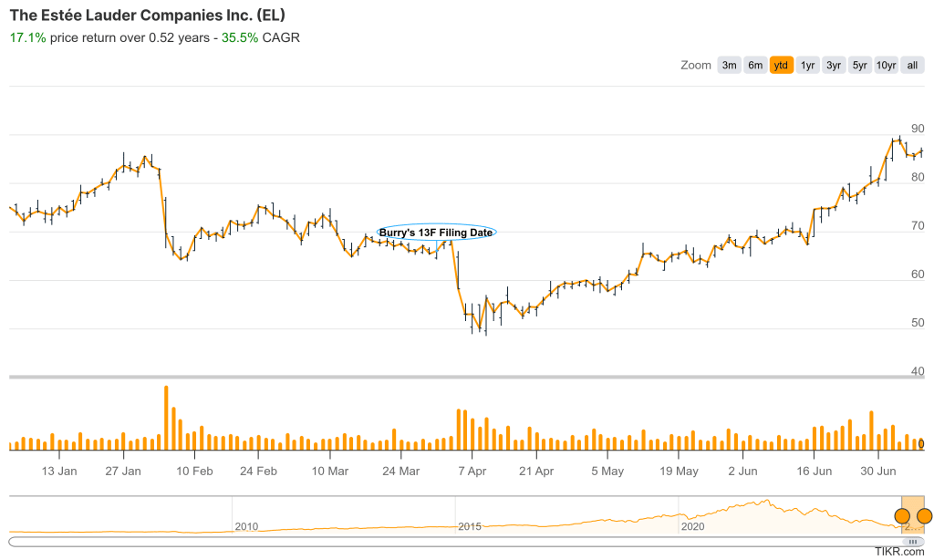Click the tallest volume bar in early February
The image size is (934, 560).
(x=166, y=418)
